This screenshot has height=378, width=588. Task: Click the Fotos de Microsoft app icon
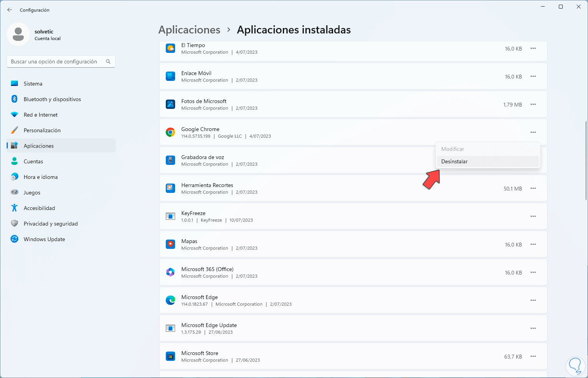point(170,105)
